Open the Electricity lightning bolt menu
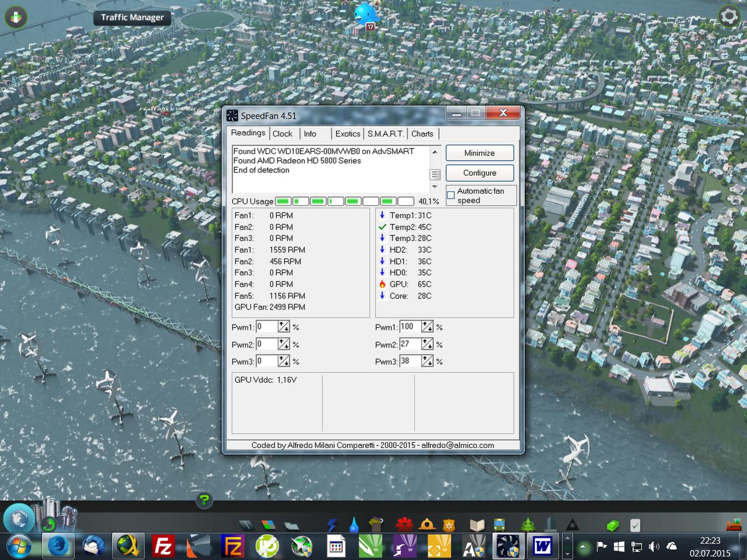Screen dimensions: 747x560 332,524
